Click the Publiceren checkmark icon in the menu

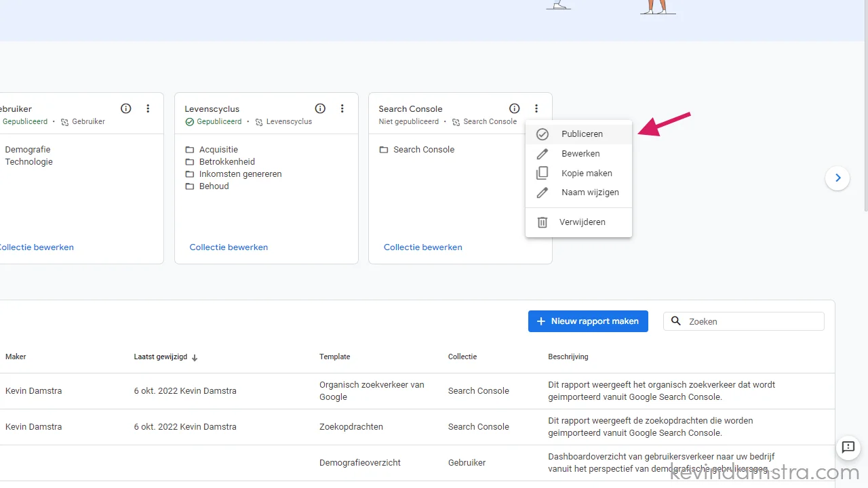(542, 134)
